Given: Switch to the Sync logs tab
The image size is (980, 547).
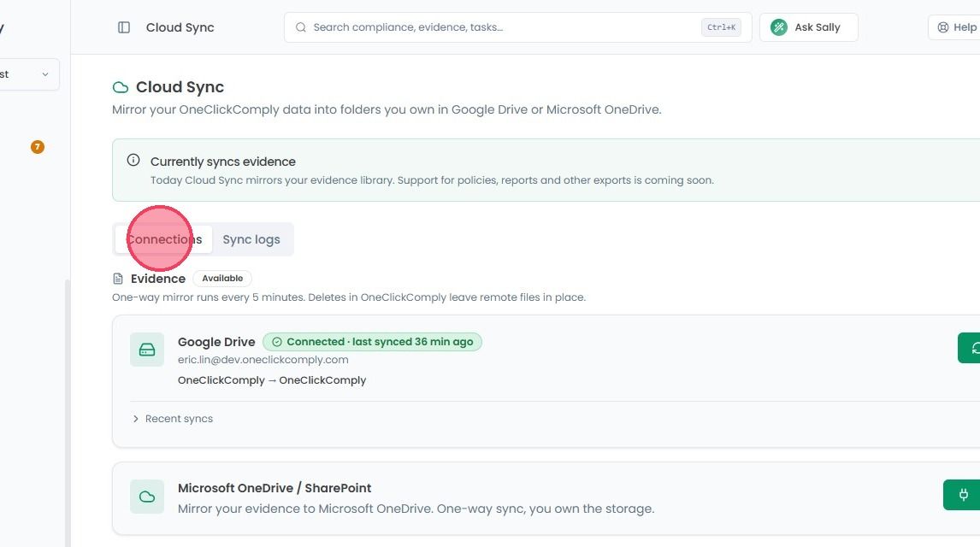Looking at the screenshot, I should [251, 240].
